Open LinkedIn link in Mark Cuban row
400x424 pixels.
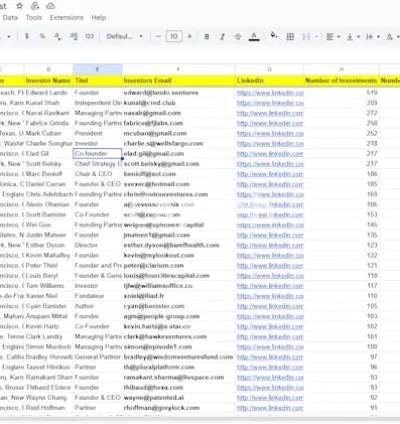[x=270, y=133]
